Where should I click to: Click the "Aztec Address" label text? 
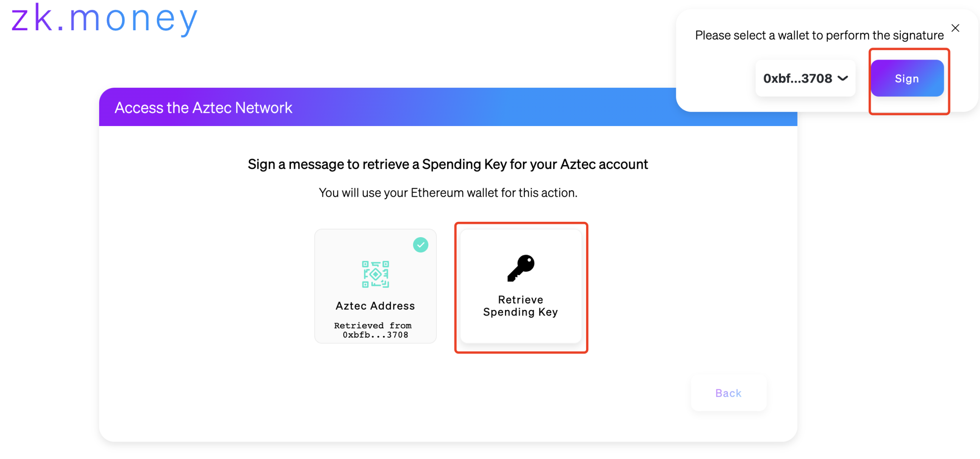[375, 306]
